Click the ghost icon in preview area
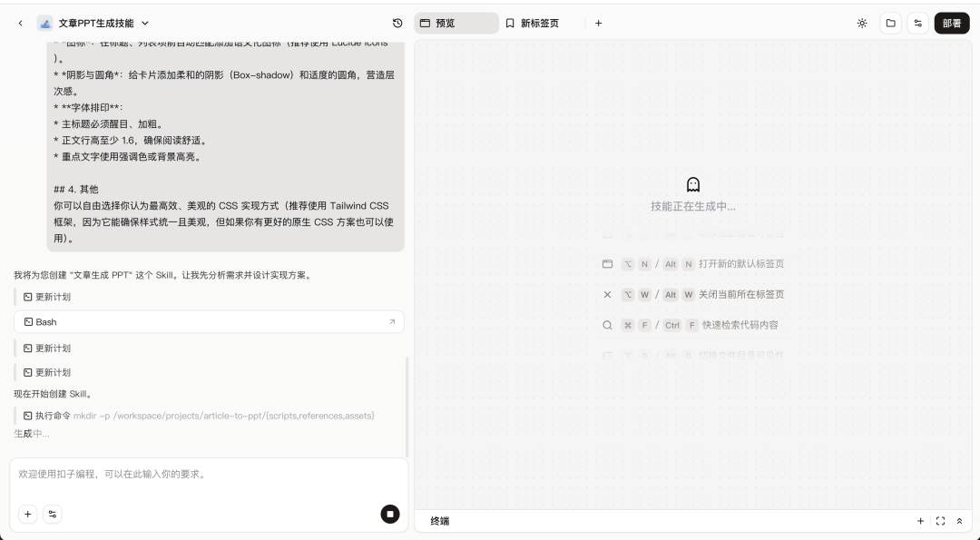Screen dimensions: 980x540 coord(693,184)
